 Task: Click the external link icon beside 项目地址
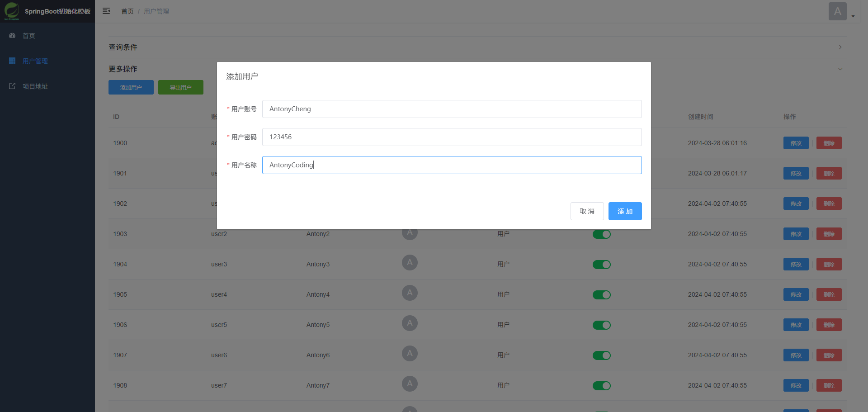(x=12, y=86)
